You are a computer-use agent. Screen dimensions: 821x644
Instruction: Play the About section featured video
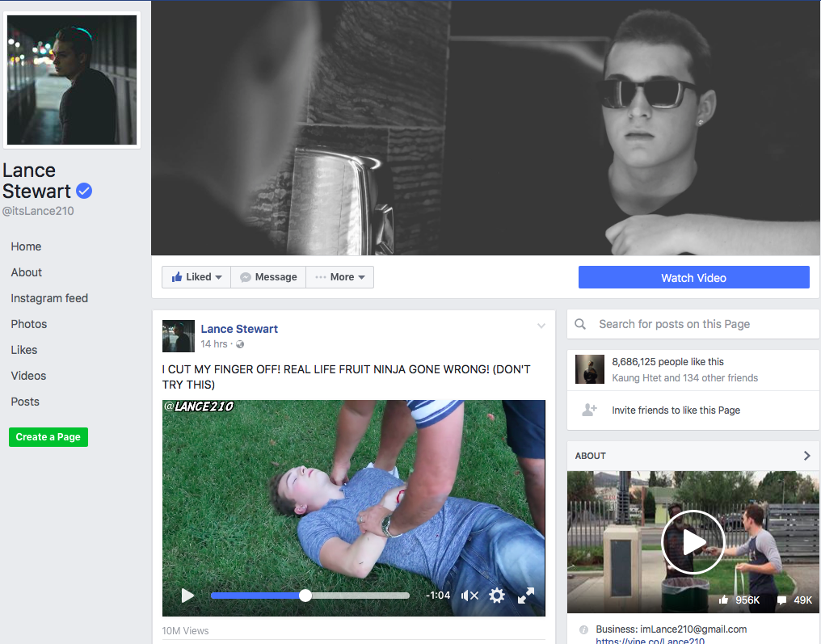693,542
